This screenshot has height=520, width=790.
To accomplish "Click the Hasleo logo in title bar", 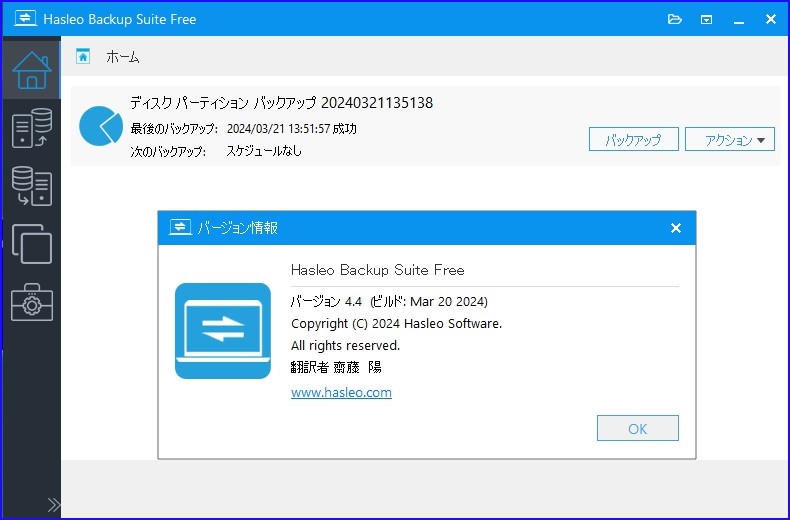I will (x=25, y=19).
